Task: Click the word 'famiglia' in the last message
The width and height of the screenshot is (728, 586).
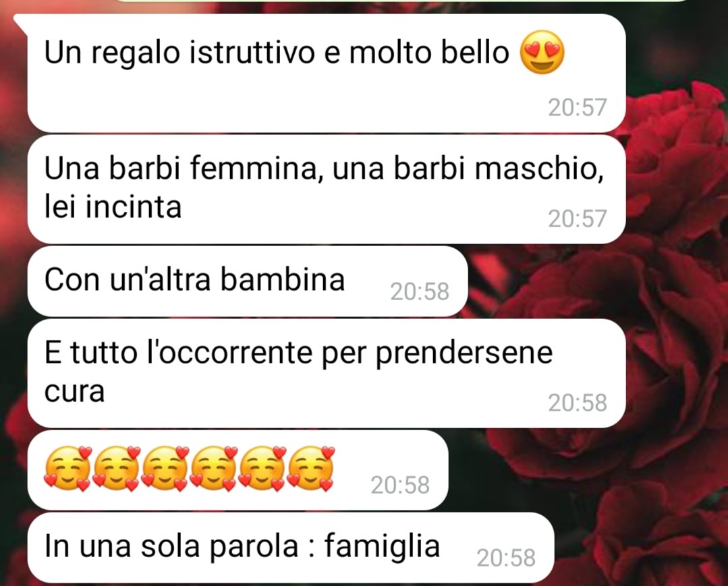Action: tap(382, 548)
